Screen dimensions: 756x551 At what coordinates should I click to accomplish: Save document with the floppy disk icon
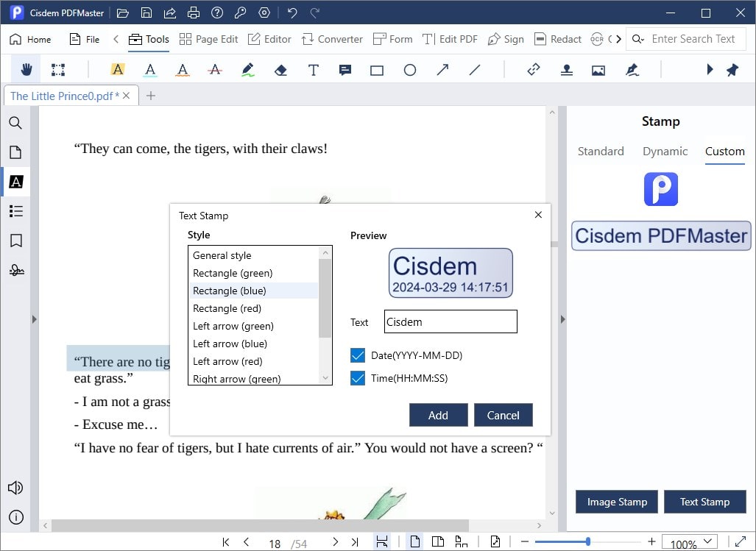[x=146, y=13]
